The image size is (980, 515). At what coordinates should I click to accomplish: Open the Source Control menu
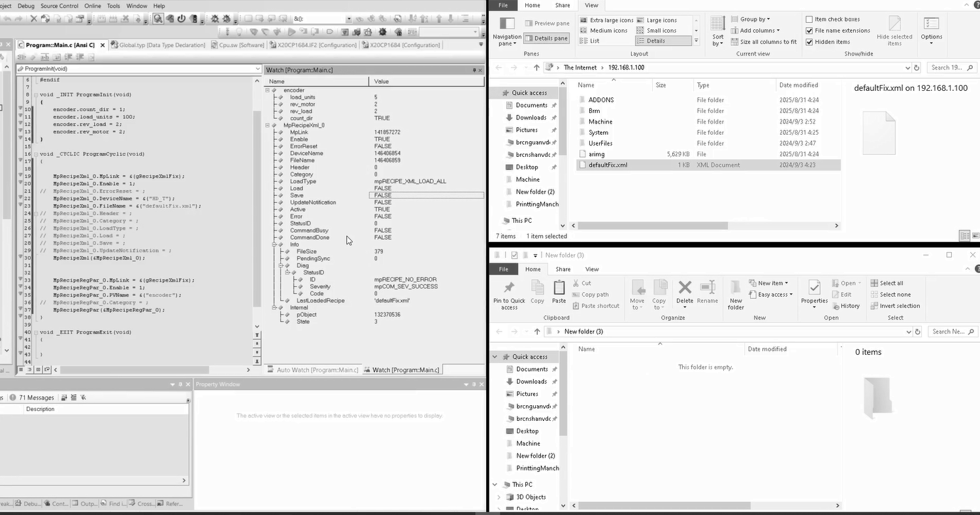click(x=59, y=6)
